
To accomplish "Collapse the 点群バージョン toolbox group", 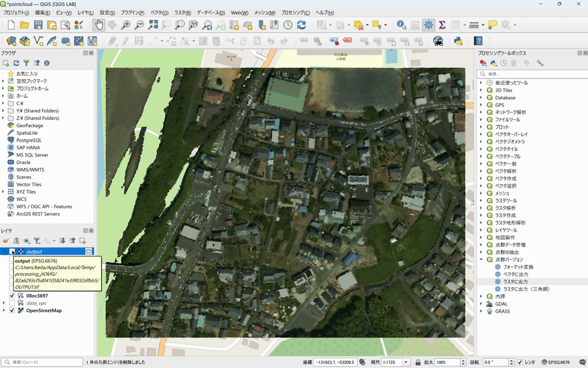I will click(481, 259).
